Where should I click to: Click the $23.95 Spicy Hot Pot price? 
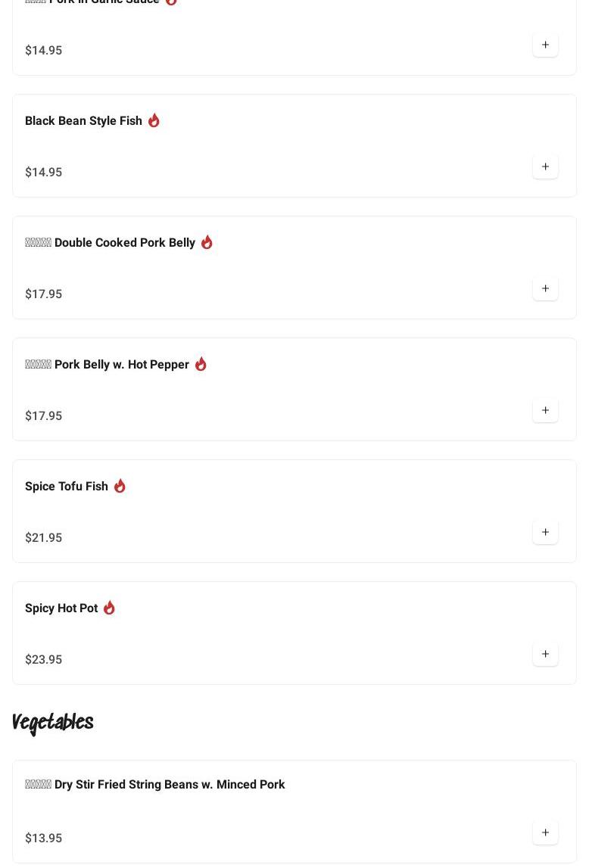44,660
